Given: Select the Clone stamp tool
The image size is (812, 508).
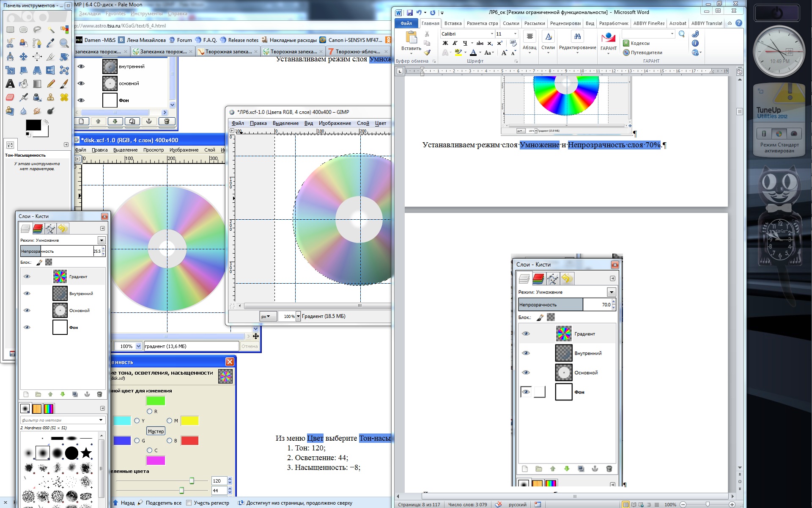Looking at the screenshot, I should [51, 97].
